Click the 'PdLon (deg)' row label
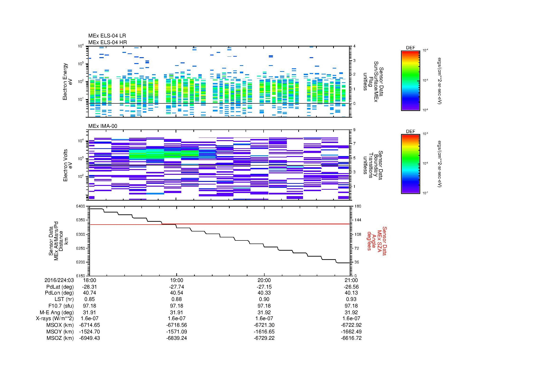 pos(59,293)
